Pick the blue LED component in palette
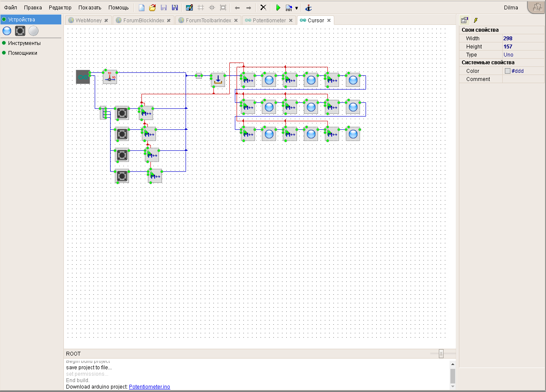 (7, 31)
